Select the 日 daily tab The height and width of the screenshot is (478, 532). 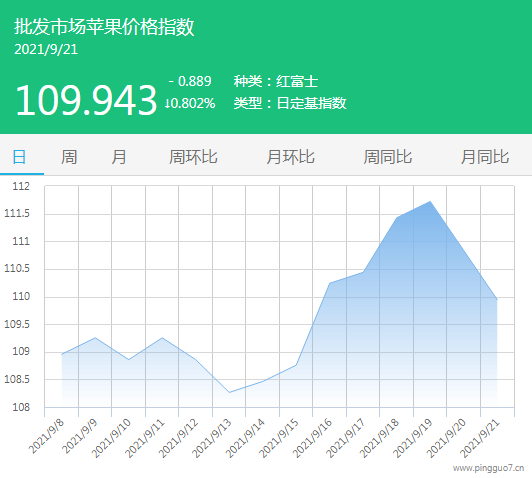pos(19,157)
